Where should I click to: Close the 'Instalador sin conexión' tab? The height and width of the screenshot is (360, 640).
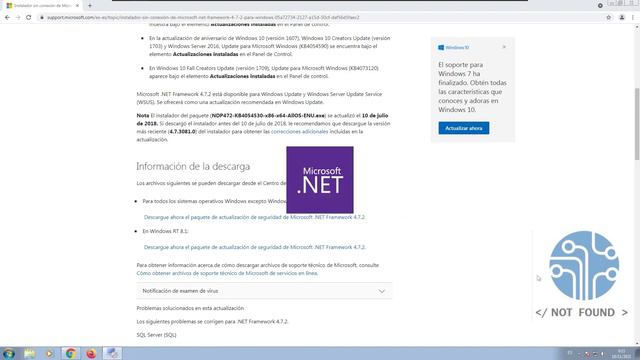tap(77, 6)
